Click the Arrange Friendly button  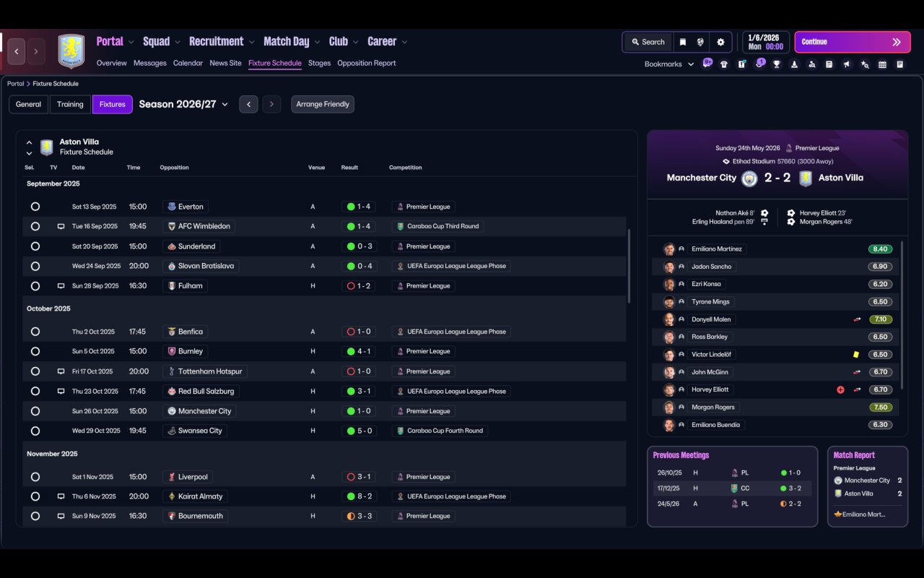pyautogui.click(x=323, y=104)
